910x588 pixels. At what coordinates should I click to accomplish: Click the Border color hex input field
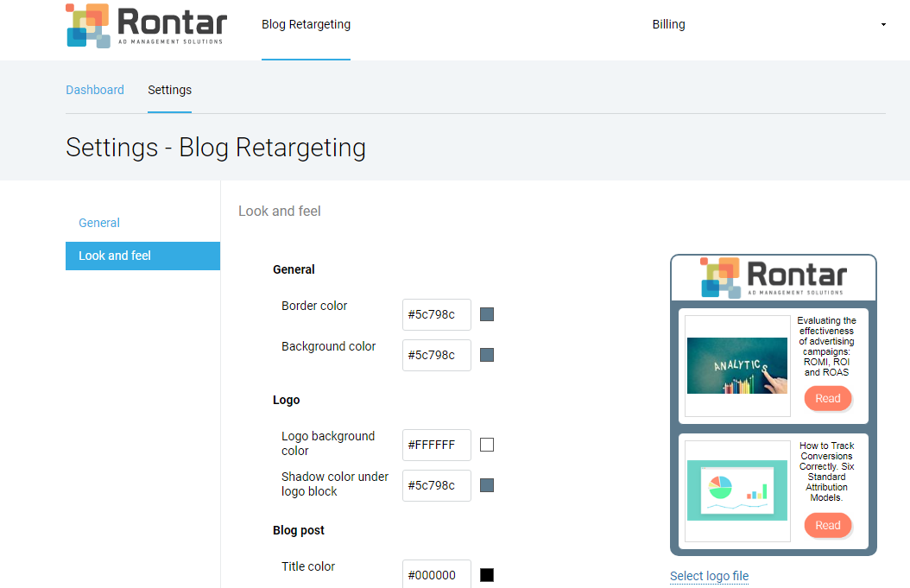pos(436,314)
